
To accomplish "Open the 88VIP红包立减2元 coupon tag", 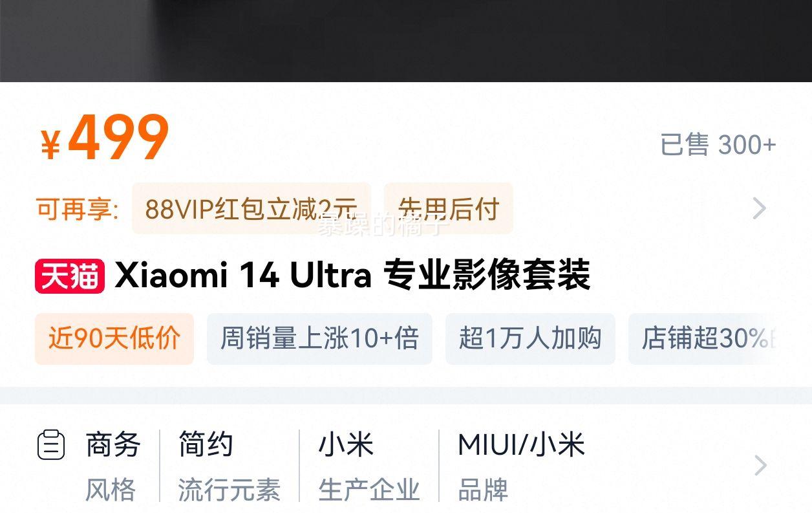I will (251, 208).
